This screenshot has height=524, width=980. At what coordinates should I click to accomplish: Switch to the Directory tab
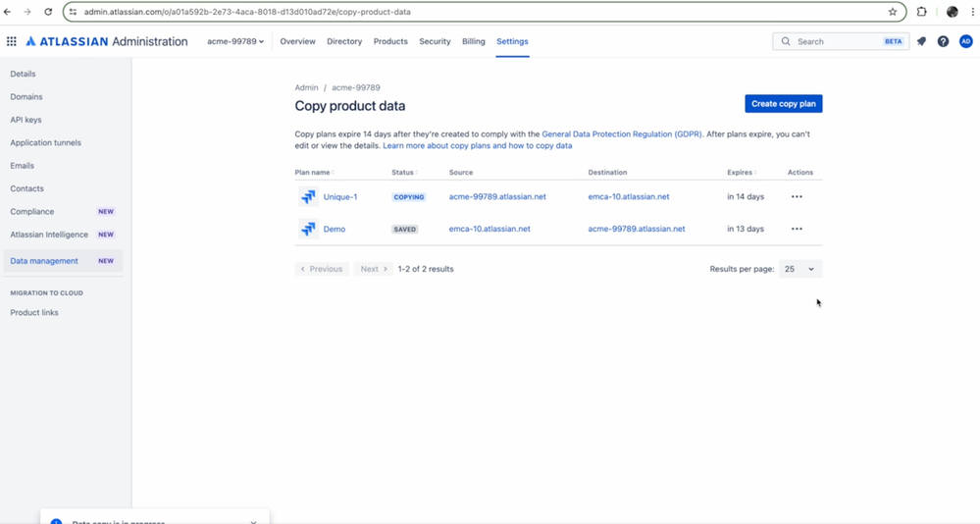point(344,41)
